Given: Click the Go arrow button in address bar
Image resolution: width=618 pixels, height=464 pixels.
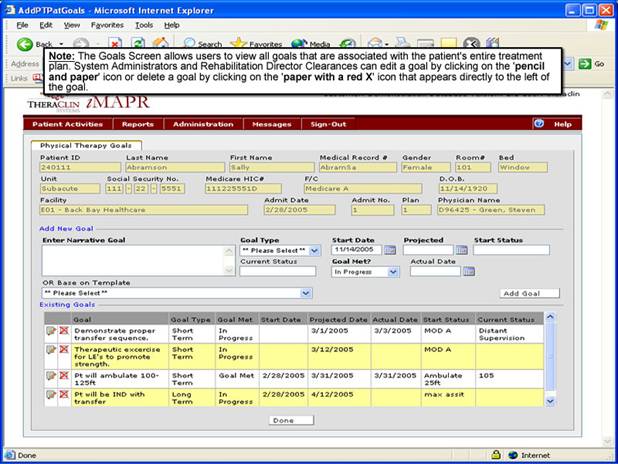Looking at the screenshot, I should (x=584, y=63).
